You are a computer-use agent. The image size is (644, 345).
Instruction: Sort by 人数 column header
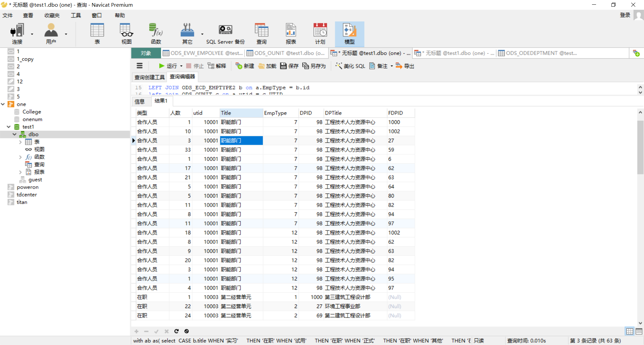point(180,113)
